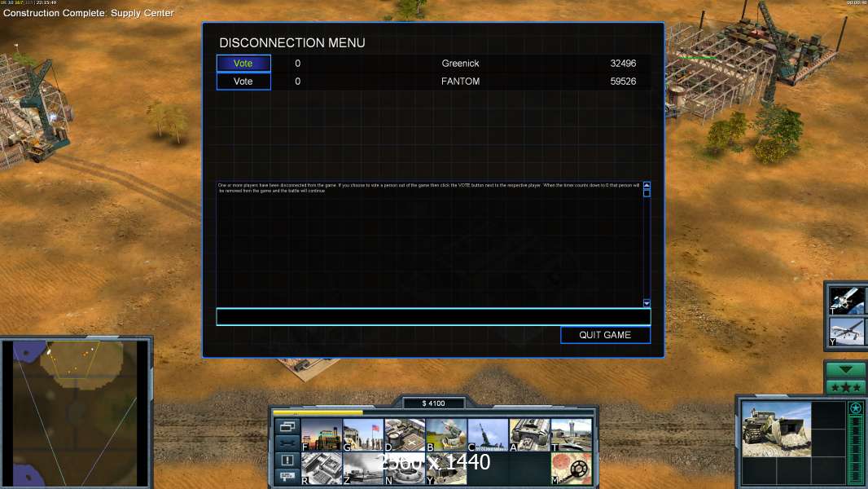The image size is (868, 489).
Task: Activate the mine detector command with hotkey M
Action: tap(572, 469)
